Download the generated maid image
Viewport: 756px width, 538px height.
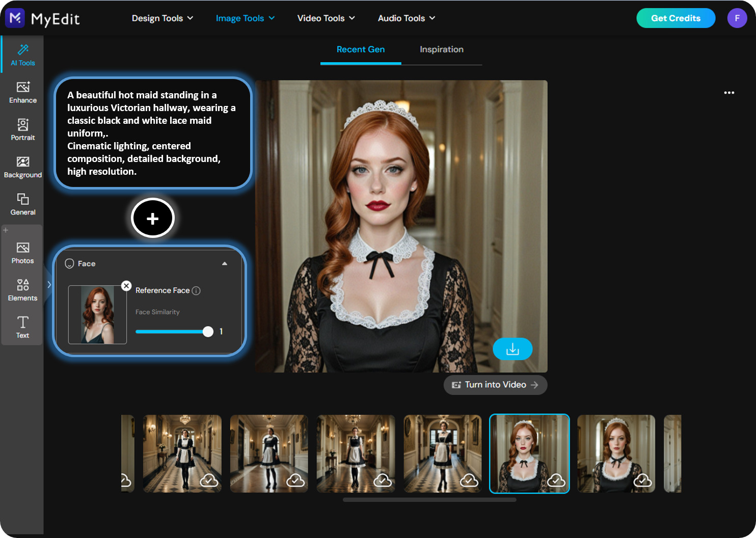[512, 349]
